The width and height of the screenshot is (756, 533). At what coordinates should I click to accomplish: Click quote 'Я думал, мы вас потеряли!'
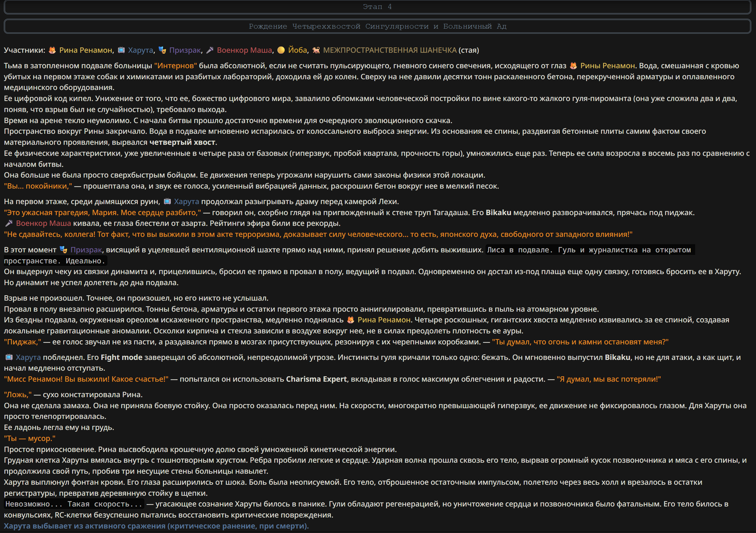tap(608, 379)
